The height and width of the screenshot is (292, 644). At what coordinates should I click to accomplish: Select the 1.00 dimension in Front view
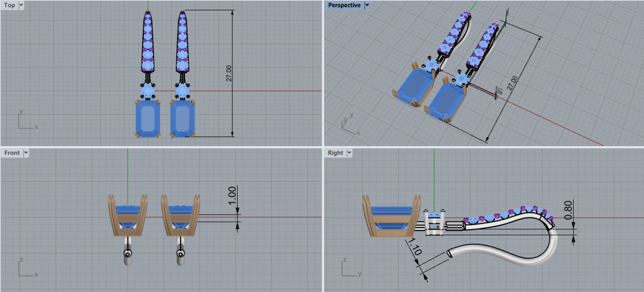232,195
